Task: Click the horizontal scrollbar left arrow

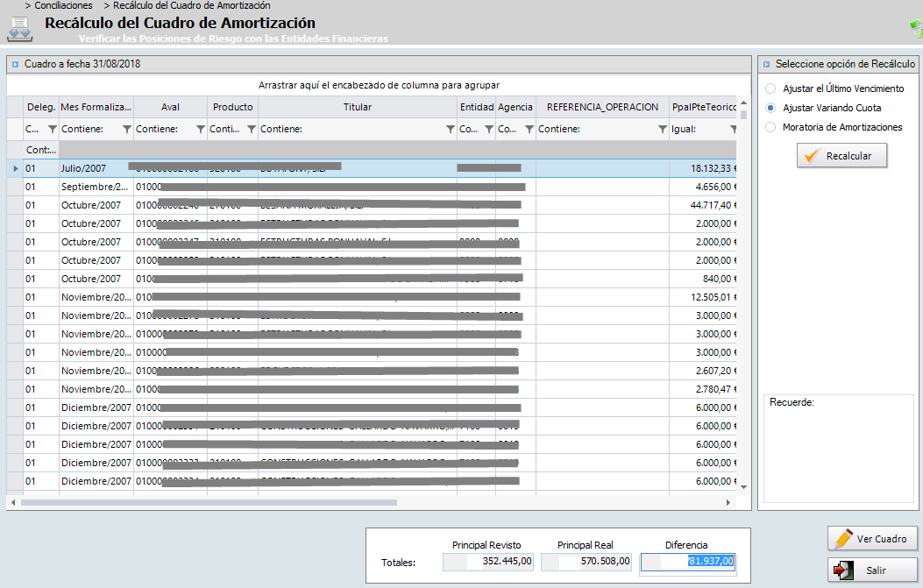Action: [x=13, y=503]
